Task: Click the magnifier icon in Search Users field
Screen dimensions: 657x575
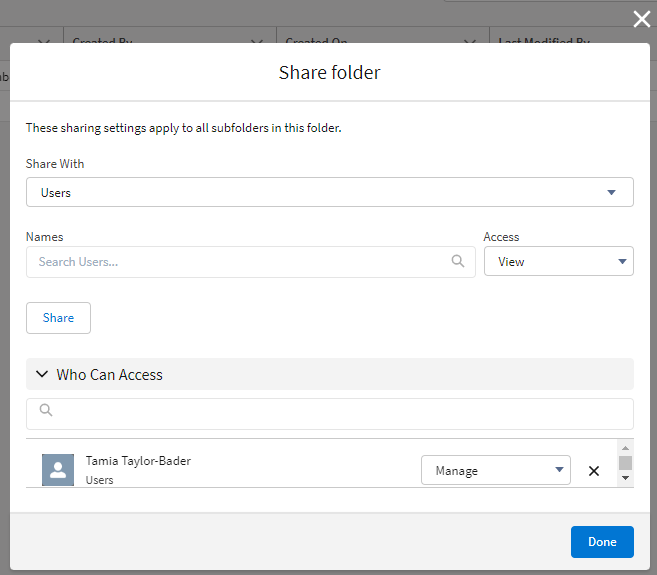Action: click(458, 261)
